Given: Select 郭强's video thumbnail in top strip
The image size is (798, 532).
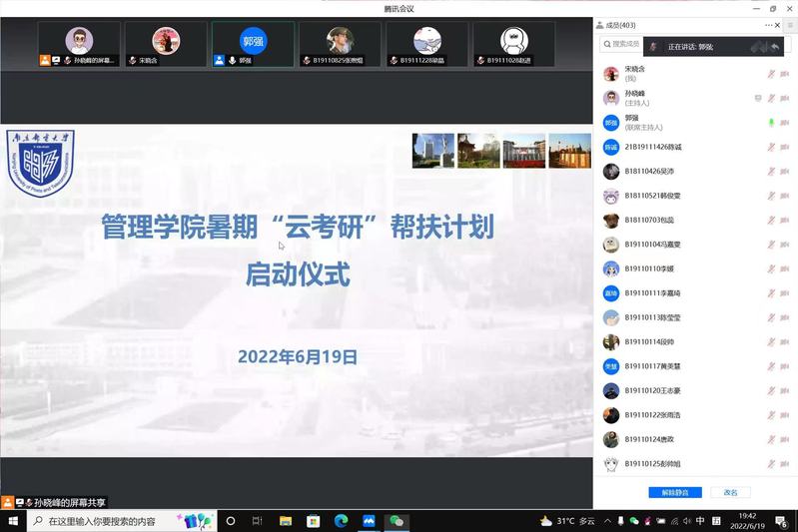Looking at the screenshot, I should pyautogui.click(x=254, y=44).
